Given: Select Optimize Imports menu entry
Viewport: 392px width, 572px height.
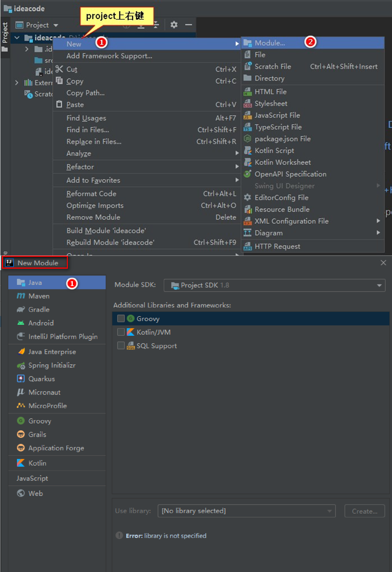Looking at the screenshot, I should (147, 205).
